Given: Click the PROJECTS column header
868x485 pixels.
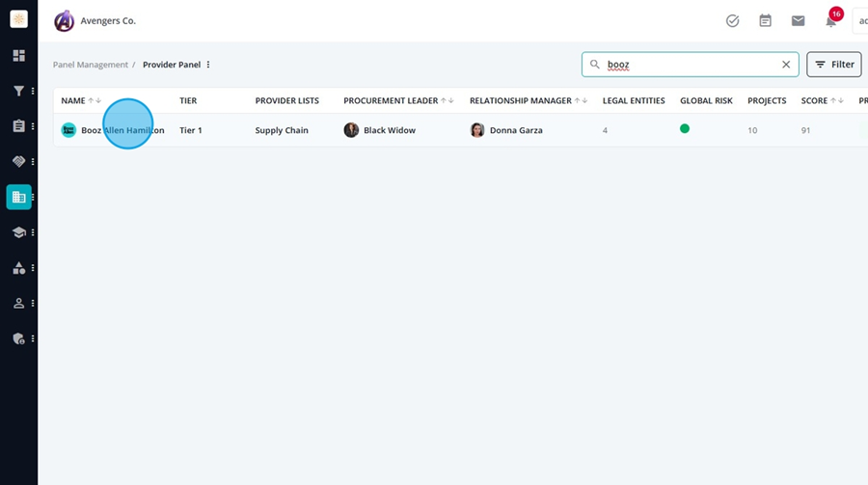Looking at the screenshot, I should coord(767,101).
